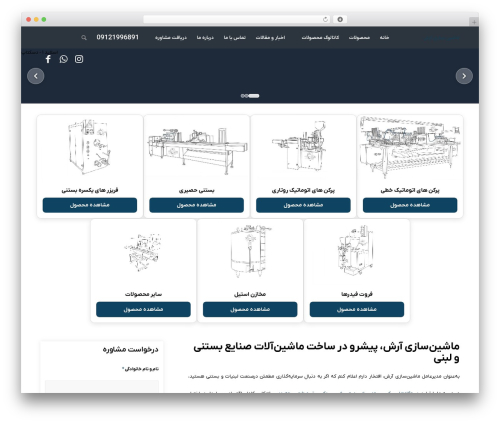This screenshot has width=500, height=423.
Task: Click the search magnifier in the navbar
Action: (x=84, y=38)
